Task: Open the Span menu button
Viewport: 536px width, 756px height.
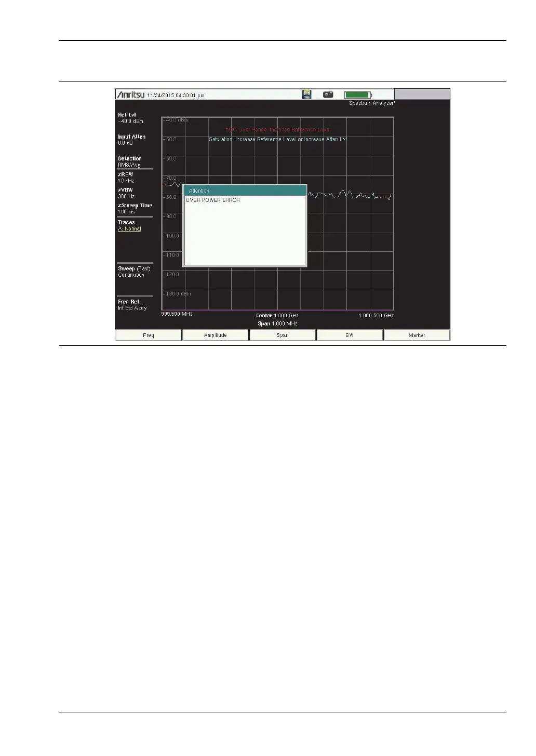Action: (x=283, y=335)
